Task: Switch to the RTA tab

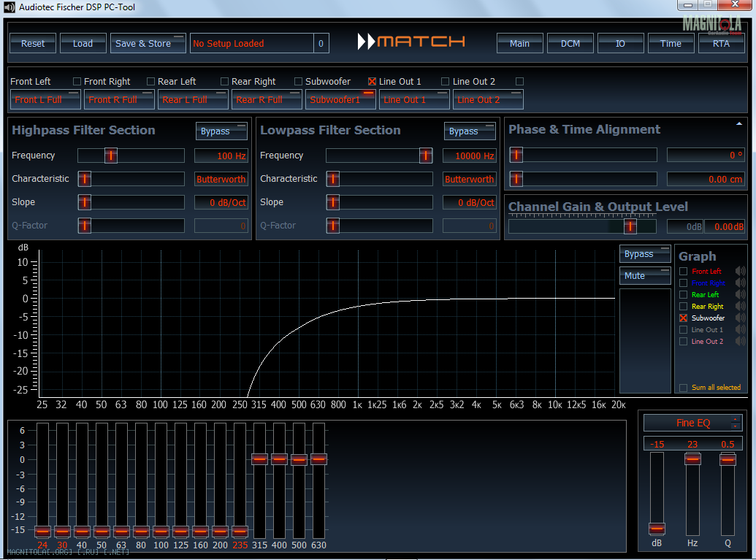Action: (721, 43)
